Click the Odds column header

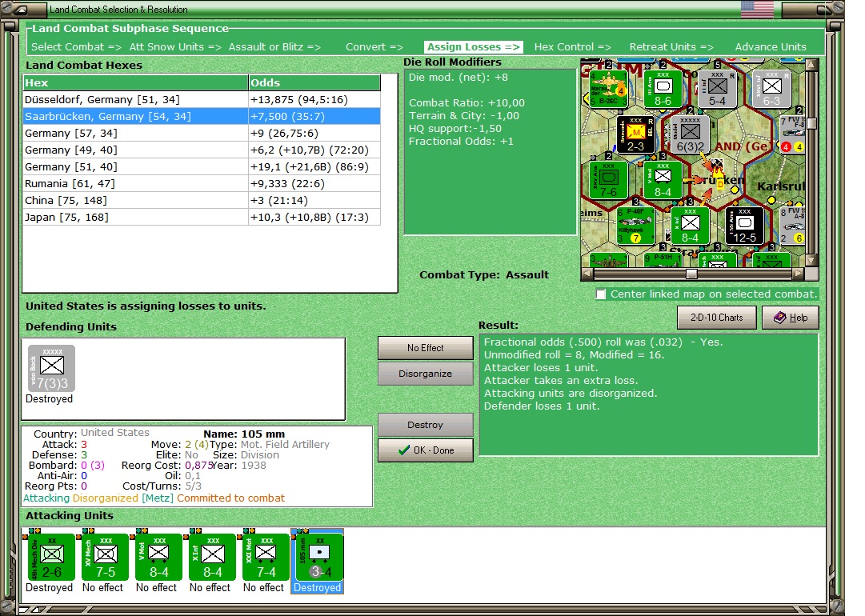(314, 82)
